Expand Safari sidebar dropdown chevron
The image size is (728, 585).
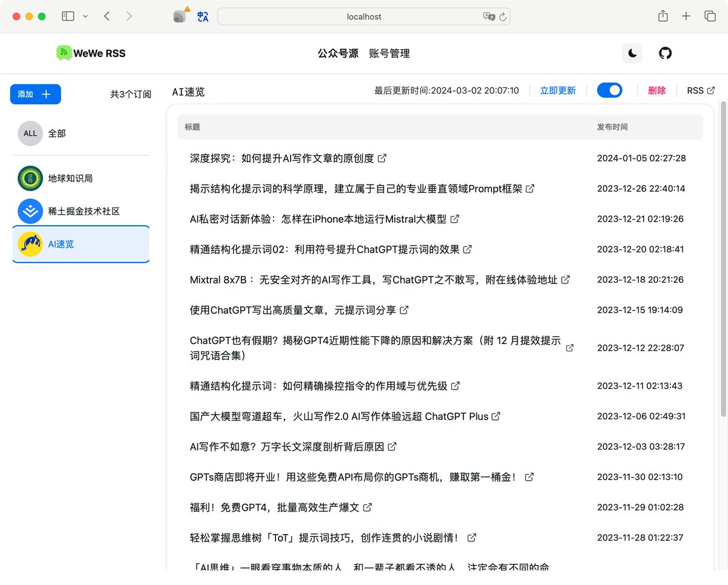tap(85, 16)
